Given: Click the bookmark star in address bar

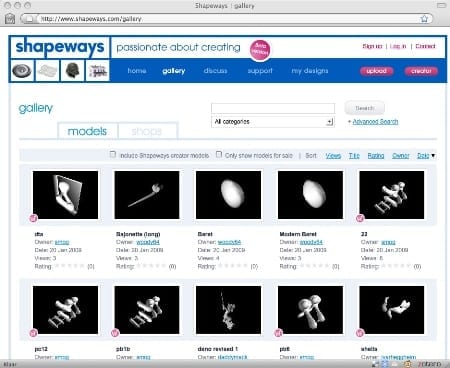Looking at the screenshot, I should coord(424,18).
